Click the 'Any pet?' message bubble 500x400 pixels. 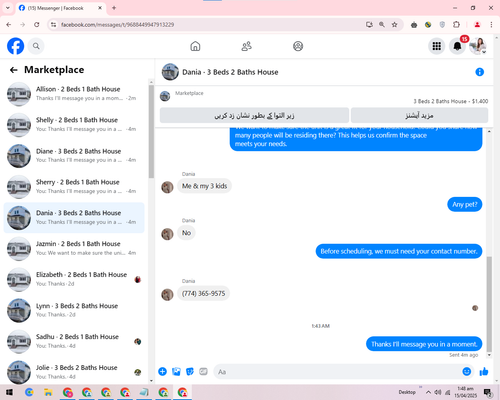[465, 204]
